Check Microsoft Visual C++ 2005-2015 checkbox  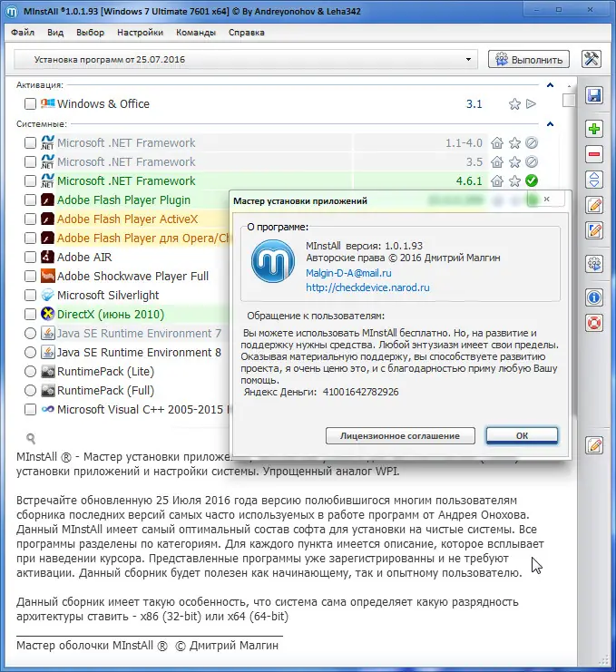click(x=31, y=409)
